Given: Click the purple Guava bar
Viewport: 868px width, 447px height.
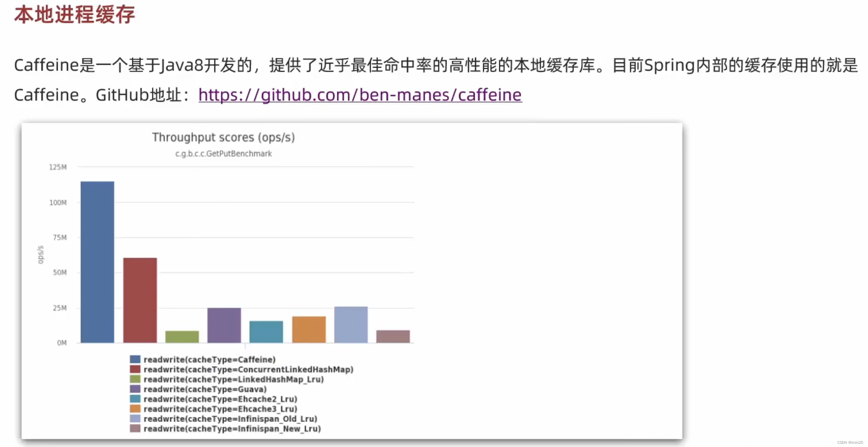Looking at the screenshot, I should 224,325.
